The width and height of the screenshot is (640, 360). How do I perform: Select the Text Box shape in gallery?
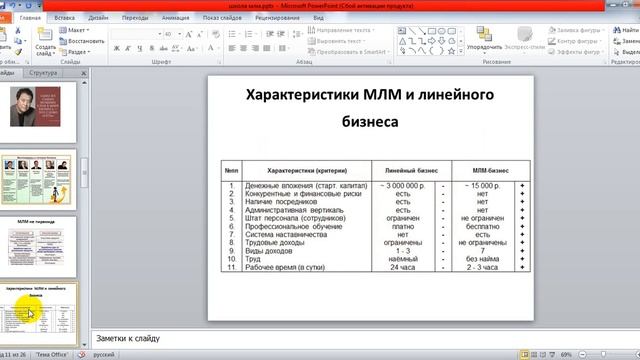[x=402, y=31]
